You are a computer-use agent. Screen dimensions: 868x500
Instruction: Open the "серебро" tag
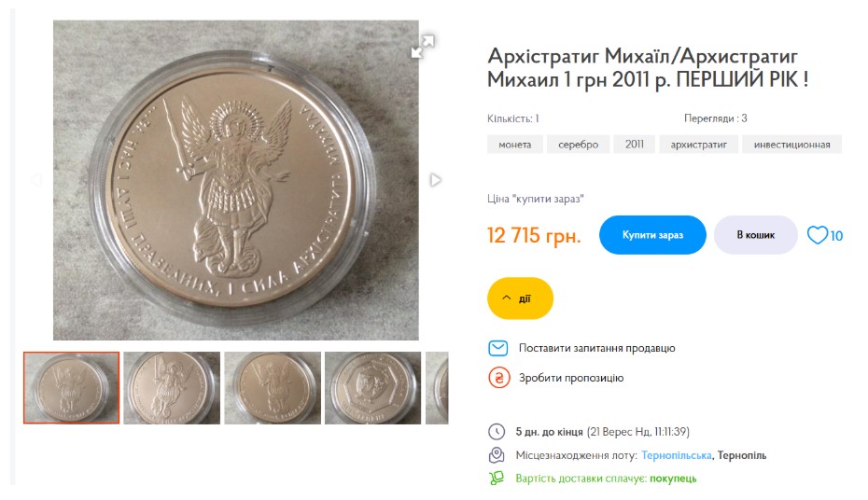(x=579, y=145)
